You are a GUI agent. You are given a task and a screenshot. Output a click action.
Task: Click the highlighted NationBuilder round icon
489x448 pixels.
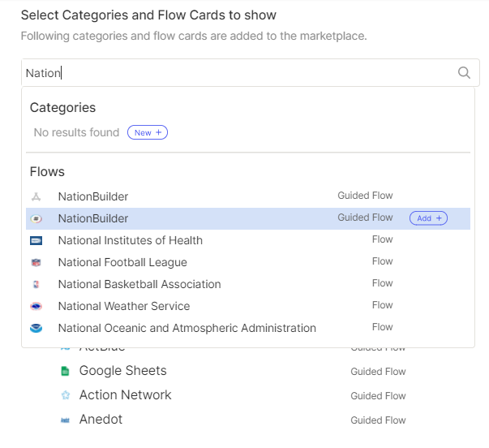tap(36, 218)
